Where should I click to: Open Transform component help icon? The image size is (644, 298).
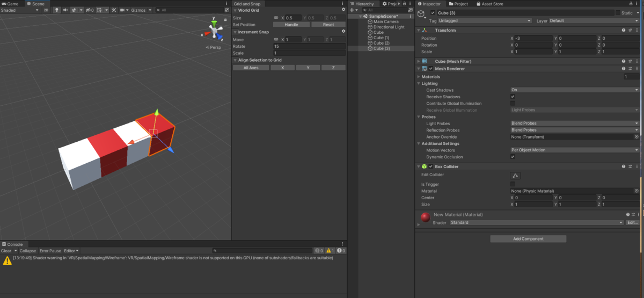pyautogui.click(x=624, y=31)
